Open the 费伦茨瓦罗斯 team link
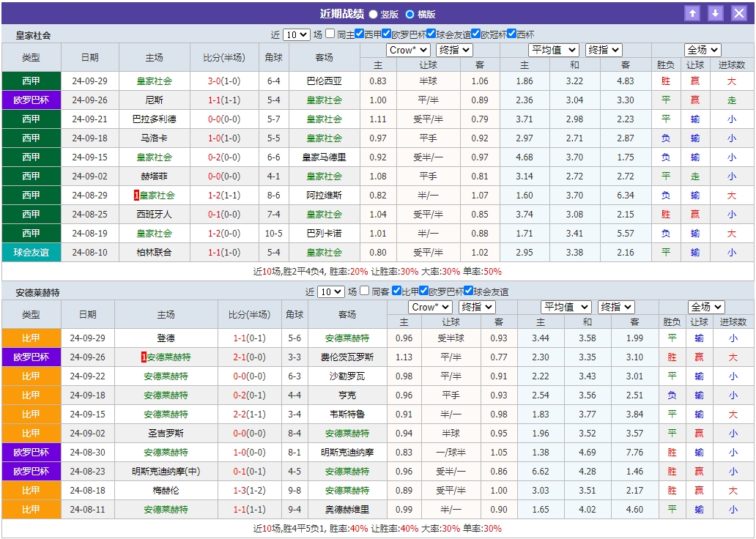This screenshot has width=756, height=539. coord(345,357)
